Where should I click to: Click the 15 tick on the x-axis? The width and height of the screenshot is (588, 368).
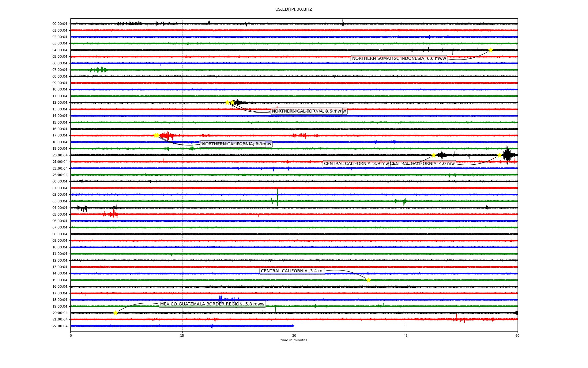182,335
